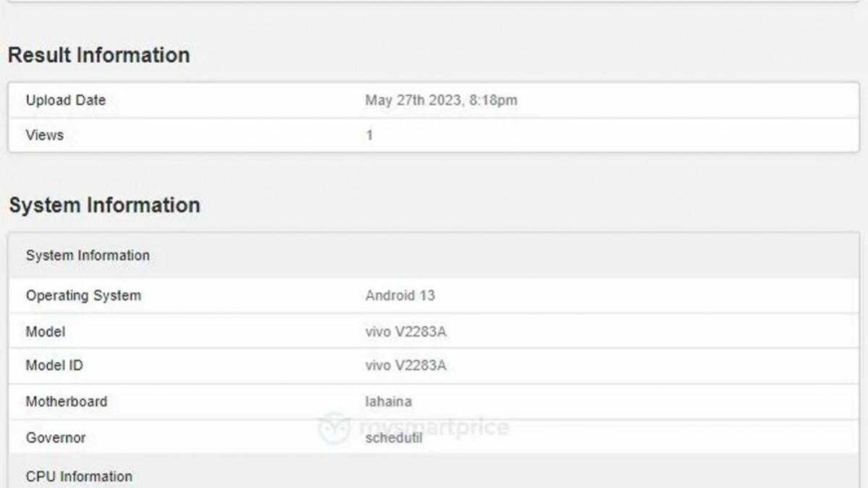Screen dimensions: 868x488
Task: Click the mysmartprice owl watermark icon
Action: pos(334,427)
